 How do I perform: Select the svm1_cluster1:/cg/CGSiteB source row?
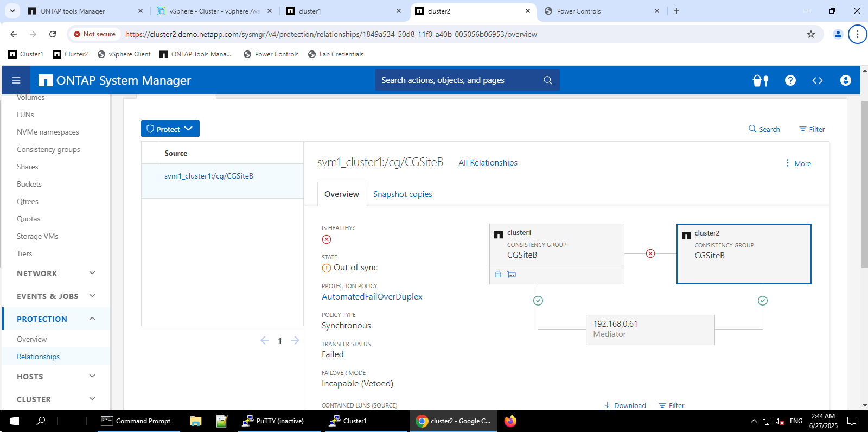coord(209,176)
